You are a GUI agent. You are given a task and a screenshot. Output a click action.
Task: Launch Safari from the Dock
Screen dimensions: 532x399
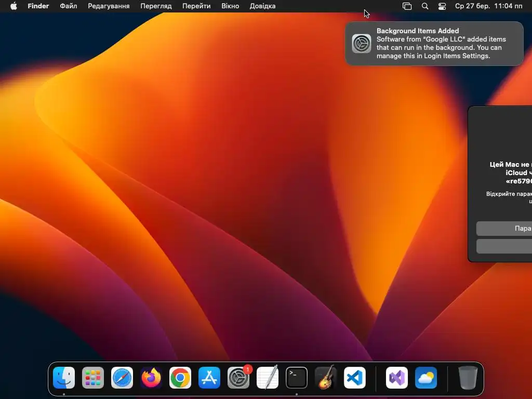(122, 378)
